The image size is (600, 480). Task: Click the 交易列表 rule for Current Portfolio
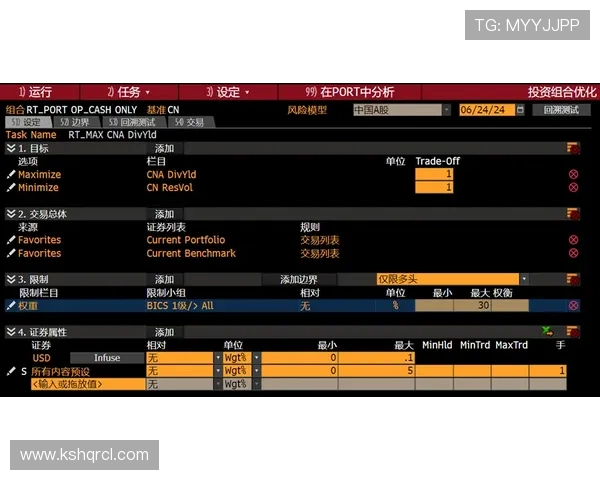click(x=320, y=240)
